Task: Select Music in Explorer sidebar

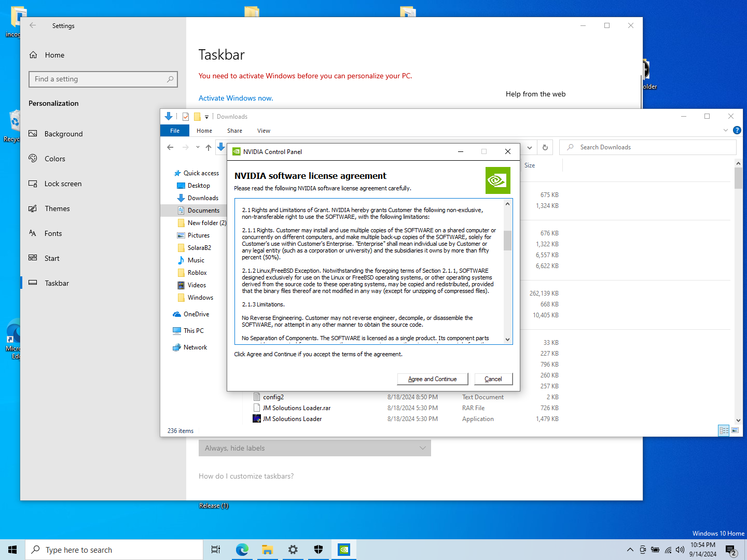Action: (x=196, y=260)
